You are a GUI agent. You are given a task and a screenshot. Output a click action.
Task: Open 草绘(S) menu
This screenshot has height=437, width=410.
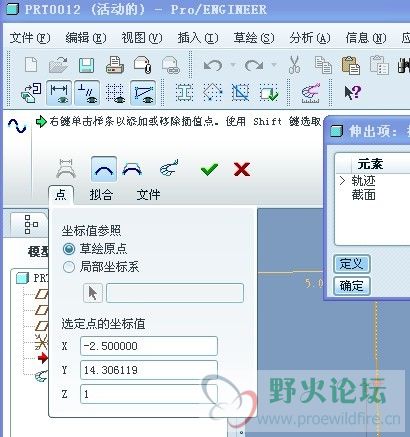254,38
